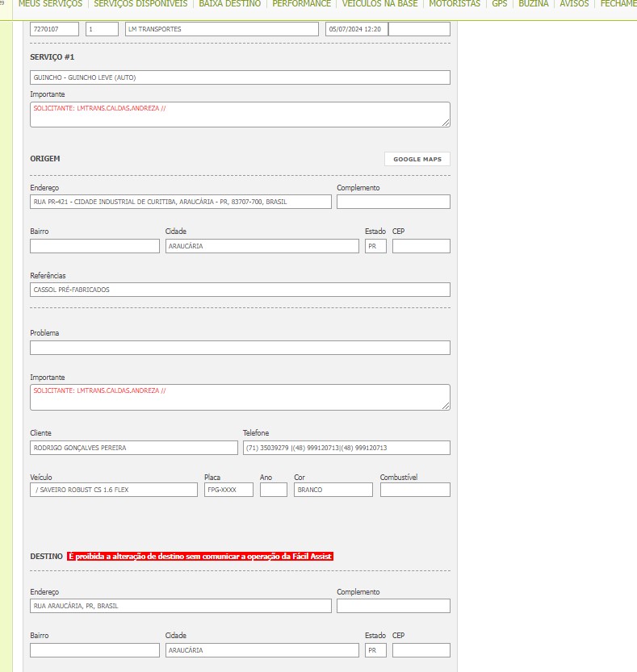
Task: Click the Guincho Leve (Auto) service field
Action: point(241,77)
